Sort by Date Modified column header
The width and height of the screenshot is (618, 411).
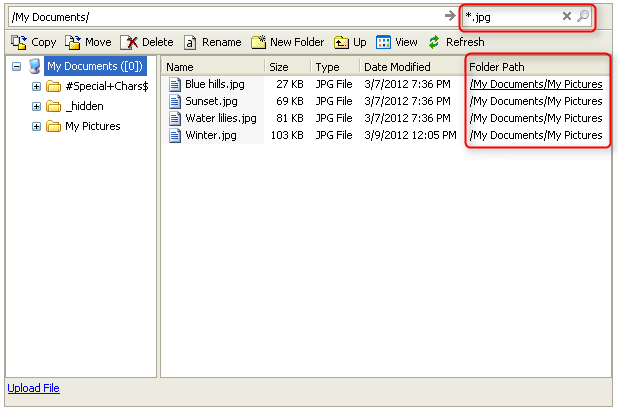pyautogui.click(x=412, y=67)
